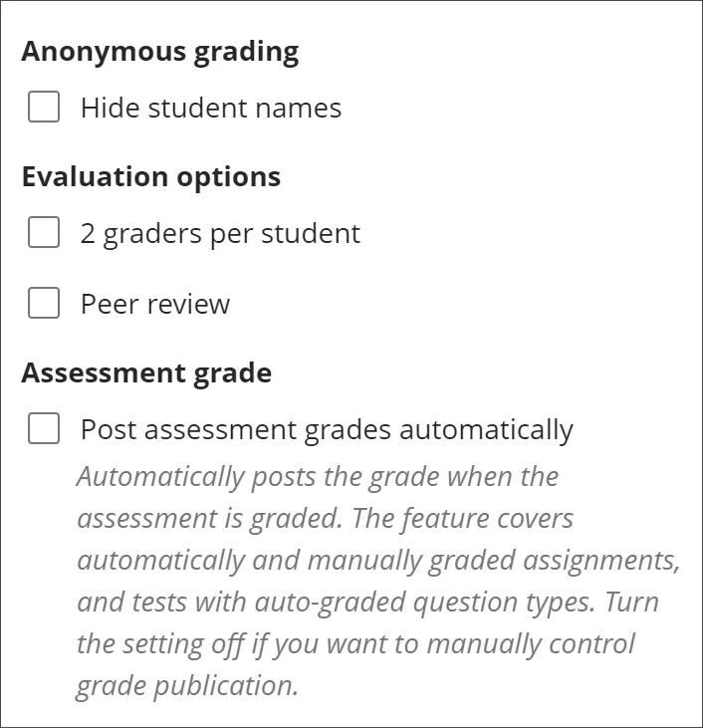The width and height of the screenshot is (703, 728).
Task: Tick the 2 graders per student checkbox
Action: [x=44, y=232]
